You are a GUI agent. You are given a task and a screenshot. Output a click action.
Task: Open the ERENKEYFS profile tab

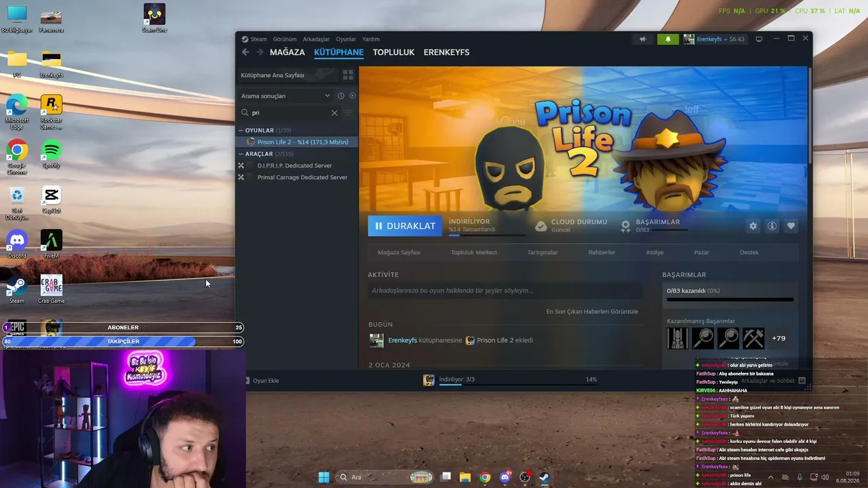[446, 52]
